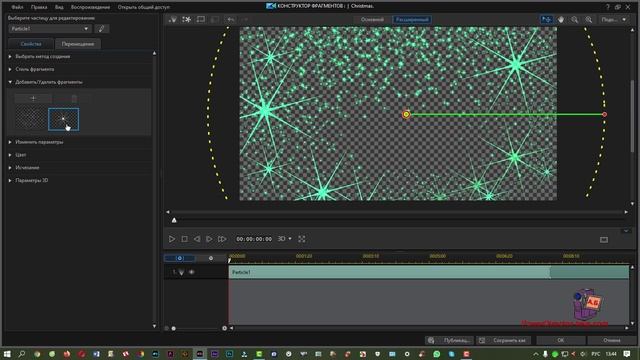Open the 3D options dropdown arrow

click(290, 239)
